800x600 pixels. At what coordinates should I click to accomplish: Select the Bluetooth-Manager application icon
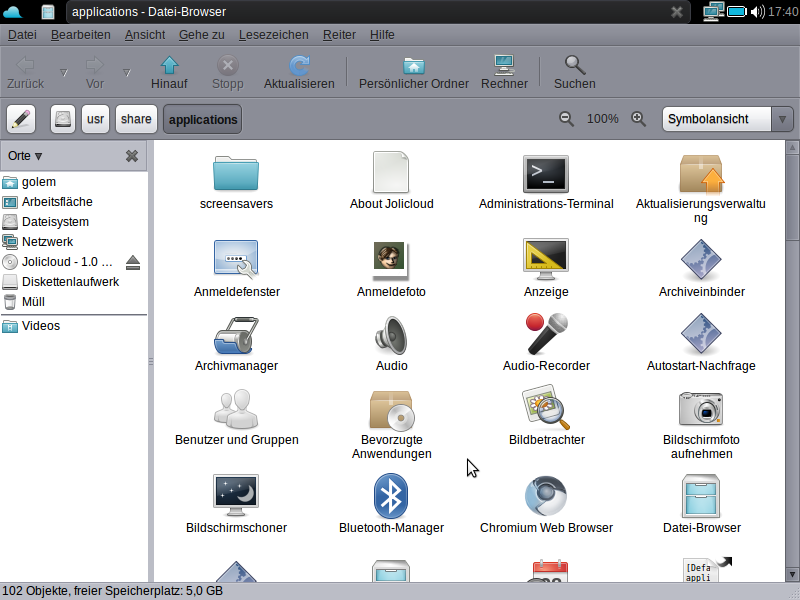coord(391,497)
